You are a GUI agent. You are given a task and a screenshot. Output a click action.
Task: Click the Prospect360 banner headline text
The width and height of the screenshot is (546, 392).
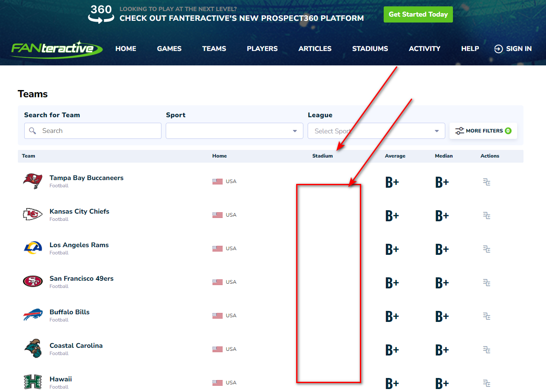(242, 18)
